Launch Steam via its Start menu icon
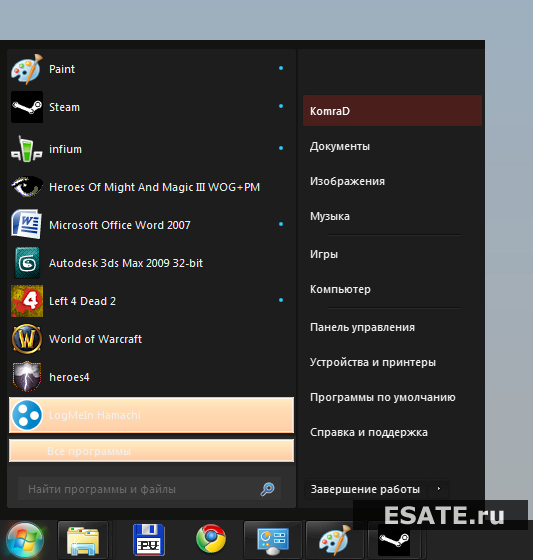The image size is (533, 560). click(x=27, y=107)
